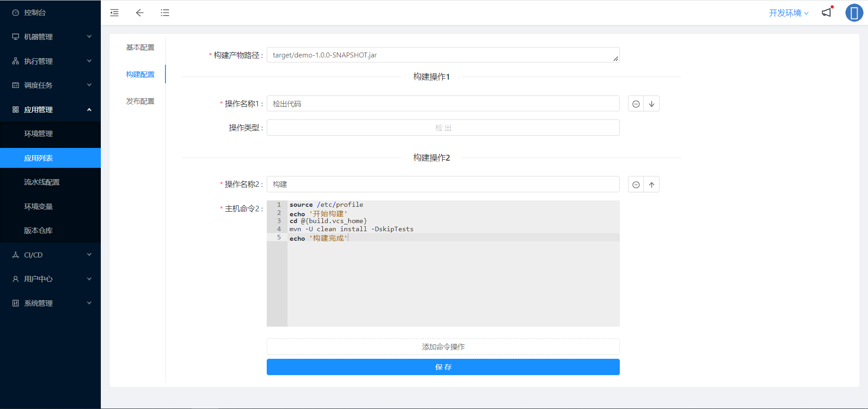Switch to the 发布配置 tab
868x409 pixels.
140,101
